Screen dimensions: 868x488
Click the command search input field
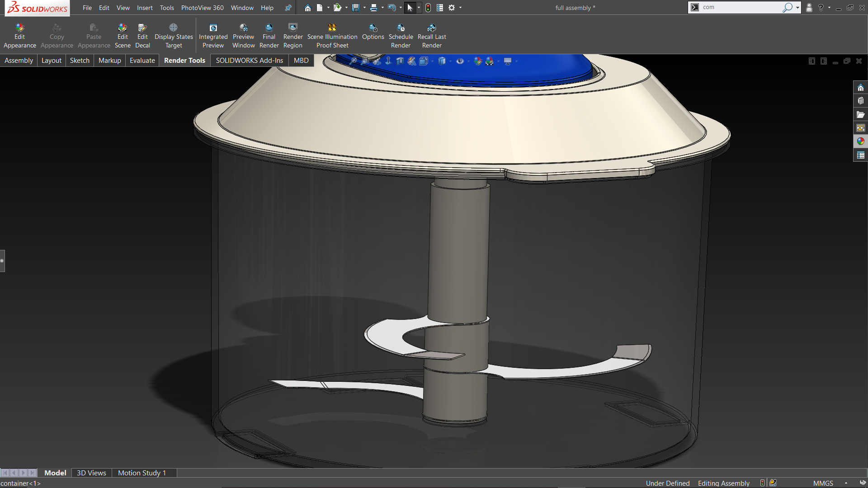(741, 7)
